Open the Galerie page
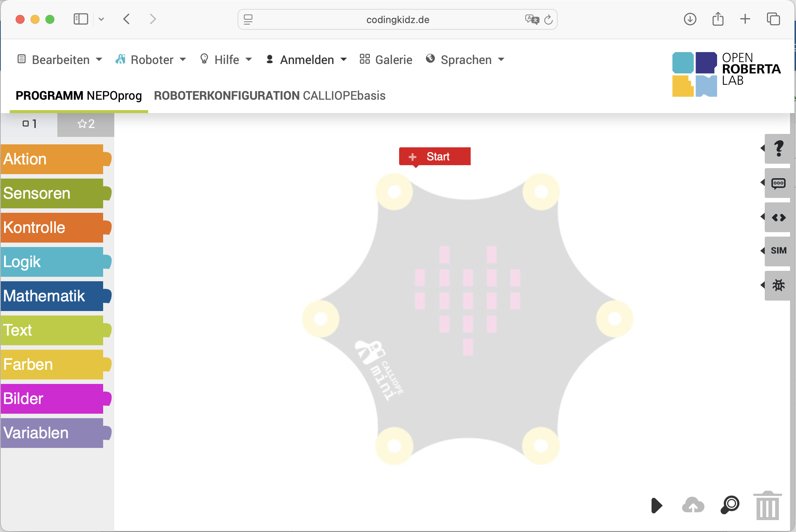The width and height of the screenshot is (796, 532). [386, 60]
